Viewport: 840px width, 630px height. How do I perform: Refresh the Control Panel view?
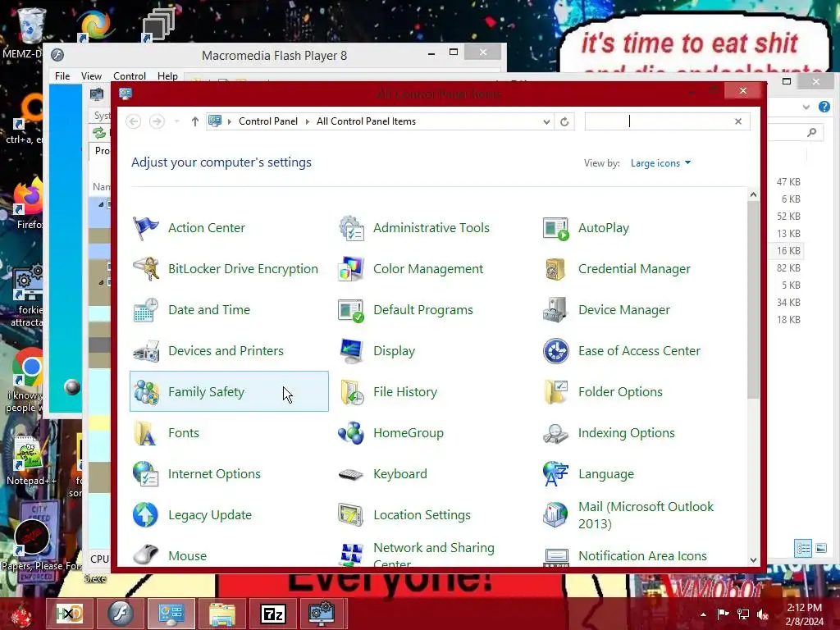564,121
